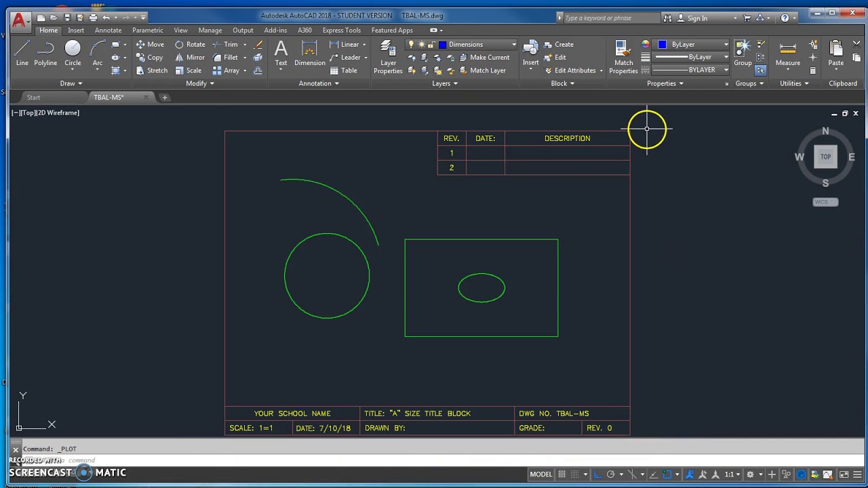Click the Undo arrow in quick access toolbar
This screenshot has height=488, width=868.
click(106, 18)
